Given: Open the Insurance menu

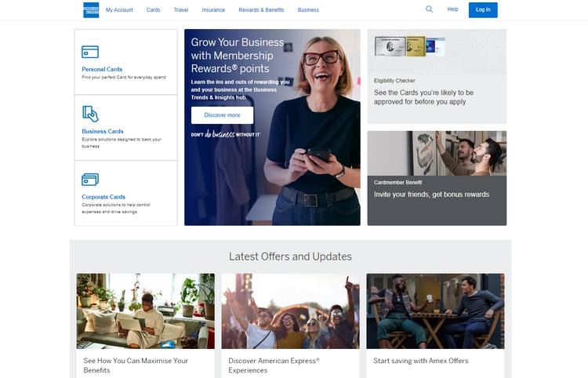Looking at the screenshot, I should [x=213, y=10].
